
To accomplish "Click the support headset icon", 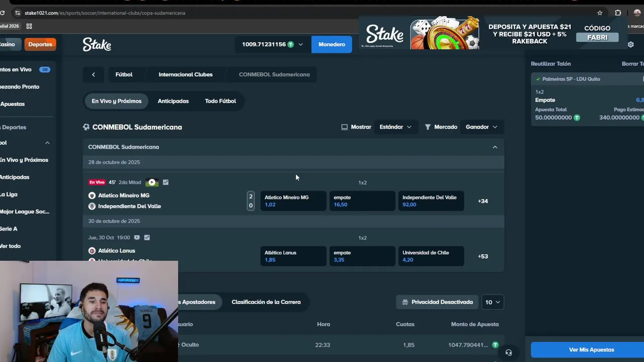I will tap(509, 353).
